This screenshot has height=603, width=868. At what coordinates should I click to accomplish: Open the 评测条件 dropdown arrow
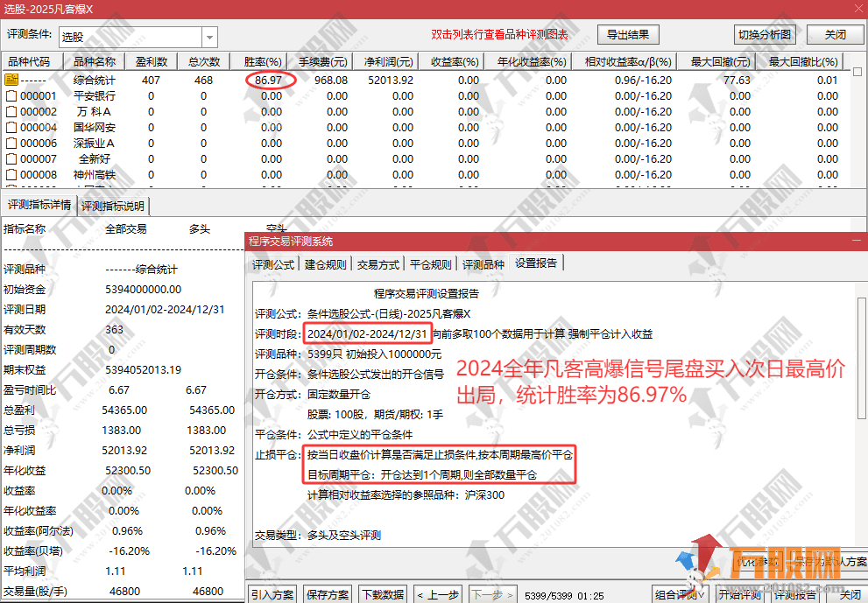(x=209, y=37)
